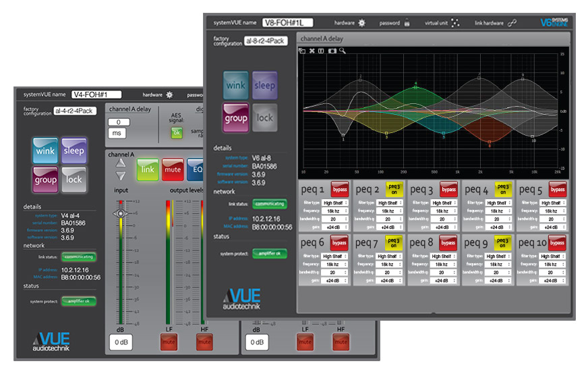The height and width of the screenshot is (374, 588).
Task: Click group button in V8-FOH#1L window
Action: click(x=235, y=118)
